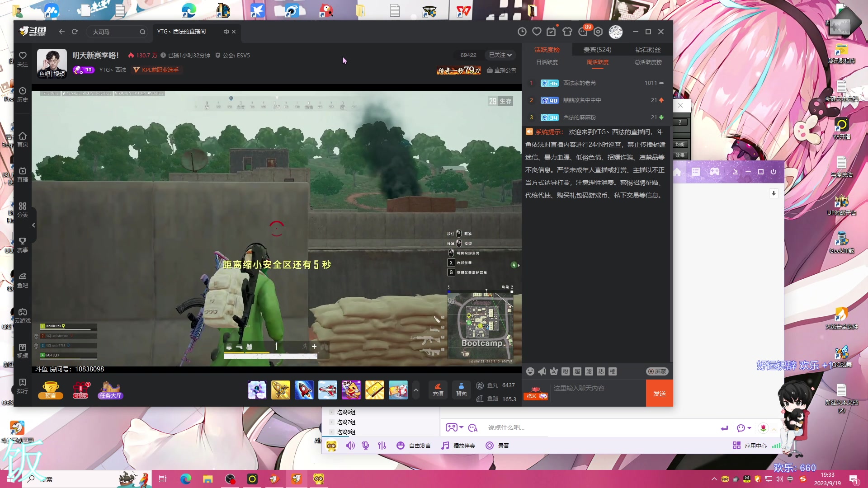868x488 pixels.
Task: Click the search magnifier in Douyu search box
Action: [142, 32]
